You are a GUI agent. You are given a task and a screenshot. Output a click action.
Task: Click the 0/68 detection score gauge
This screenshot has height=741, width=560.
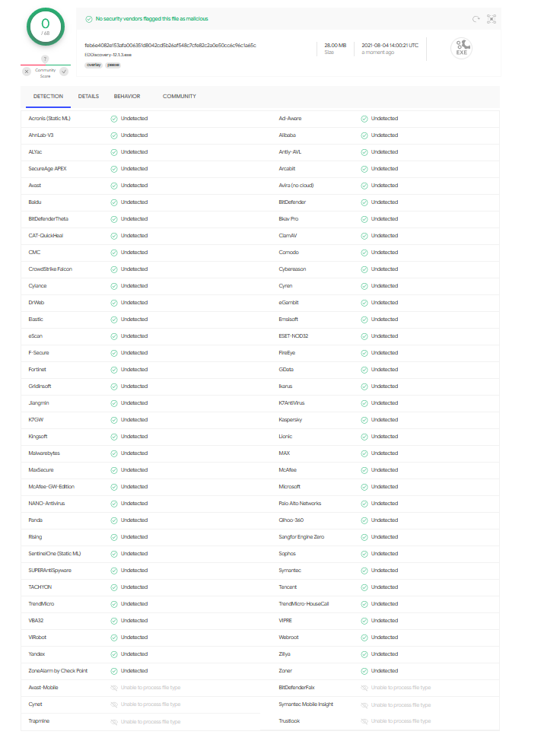[x=46, y=26]
